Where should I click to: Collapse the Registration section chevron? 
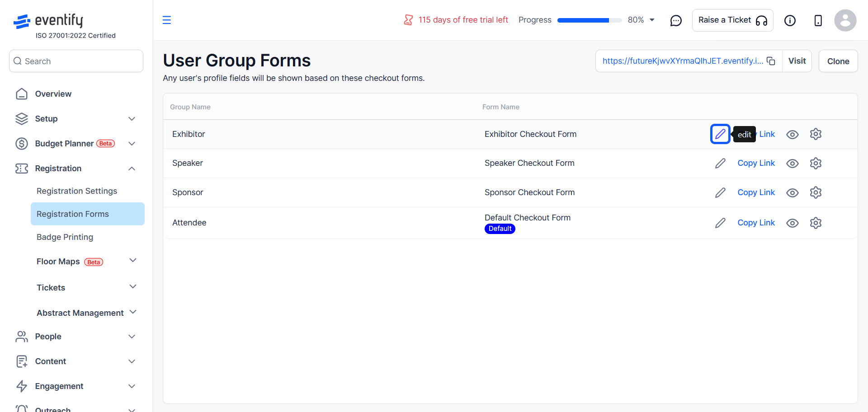(132, 168)
